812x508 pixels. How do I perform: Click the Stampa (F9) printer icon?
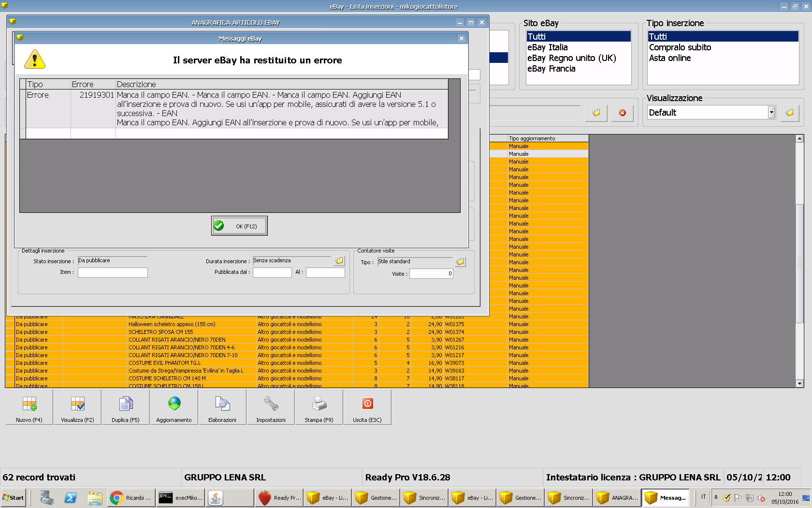(x=319, y=407)
